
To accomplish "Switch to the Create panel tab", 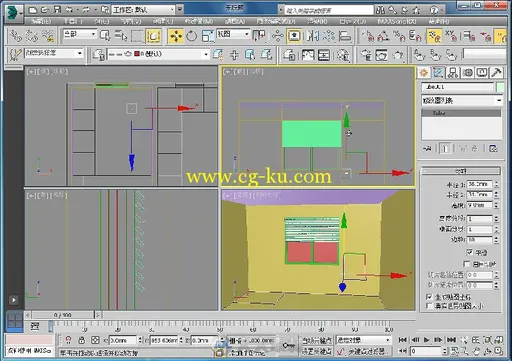I will [x=424, y=73].
